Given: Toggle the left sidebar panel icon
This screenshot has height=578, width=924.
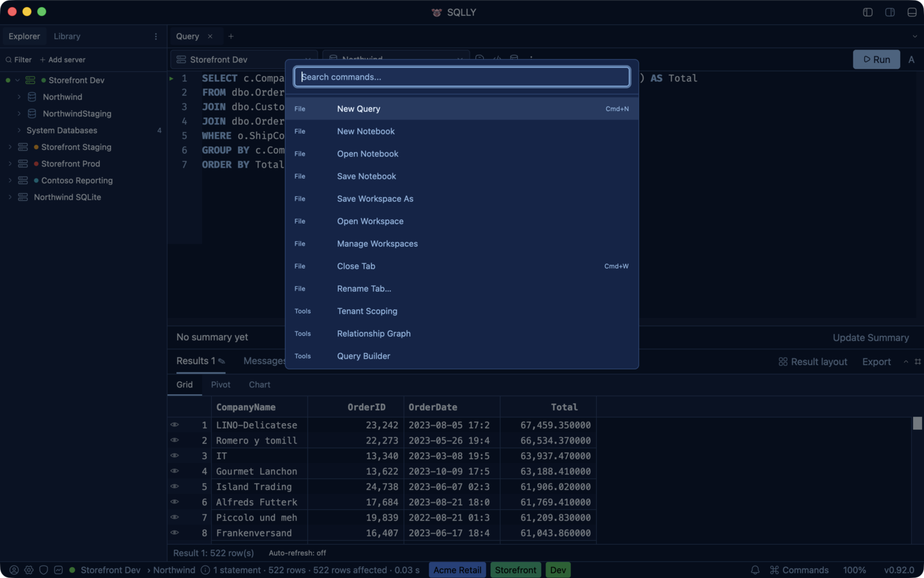Looking at the screenshot, I should point(868,12).
